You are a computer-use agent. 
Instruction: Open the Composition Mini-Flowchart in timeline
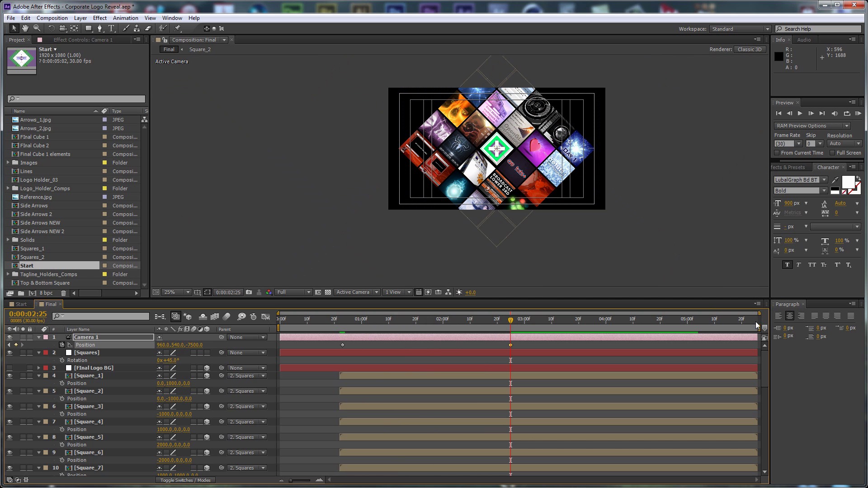pos(160,316)
